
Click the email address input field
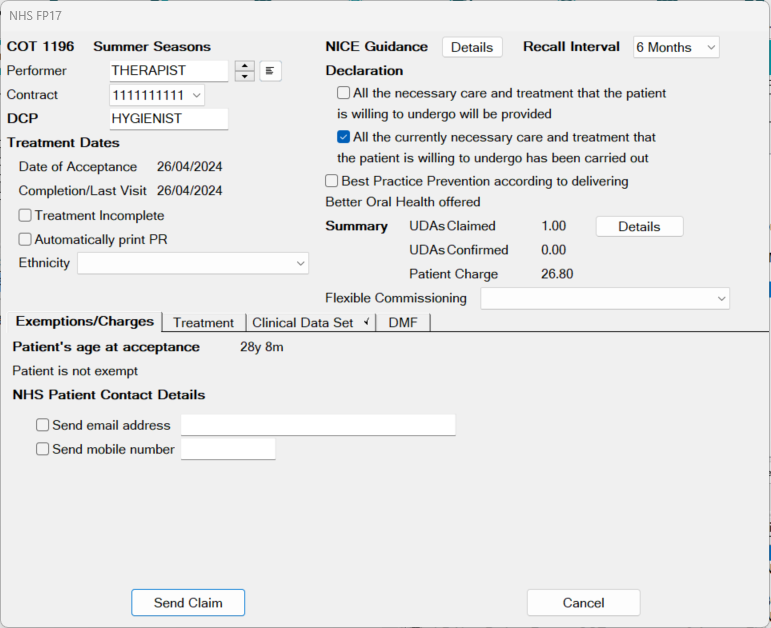tap(318, 425)
